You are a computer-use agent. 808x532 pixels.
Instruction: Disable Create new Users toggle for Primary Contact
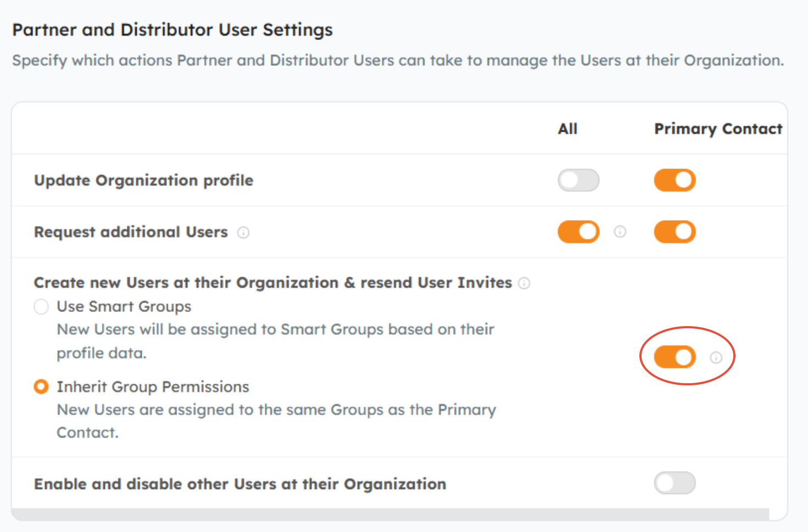675,357
